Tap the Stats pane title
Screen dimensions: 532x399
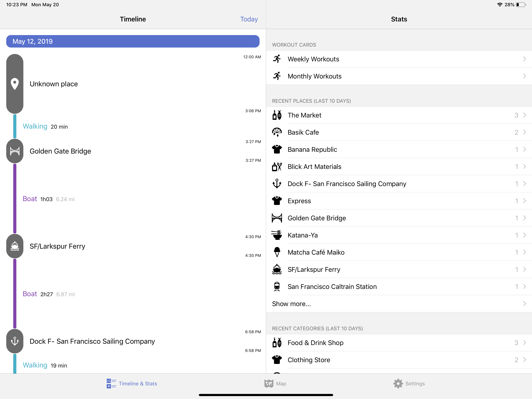(399, 19)
